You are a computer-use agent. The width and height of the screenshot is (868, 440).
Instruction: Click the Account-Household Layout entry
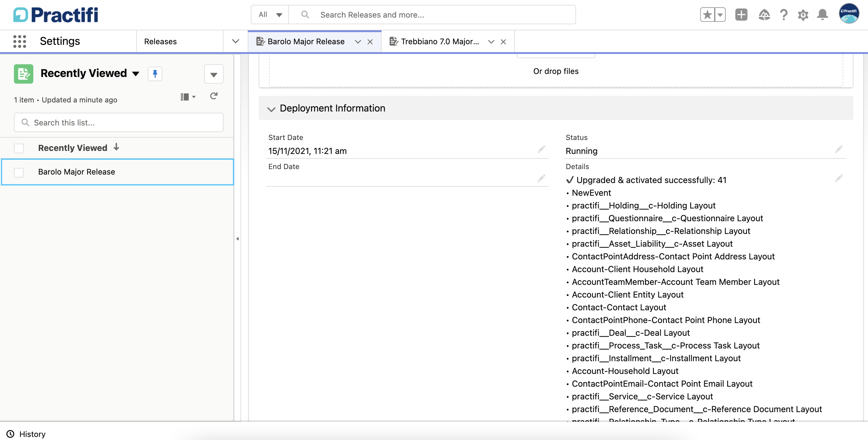click(x=625, y=371)
